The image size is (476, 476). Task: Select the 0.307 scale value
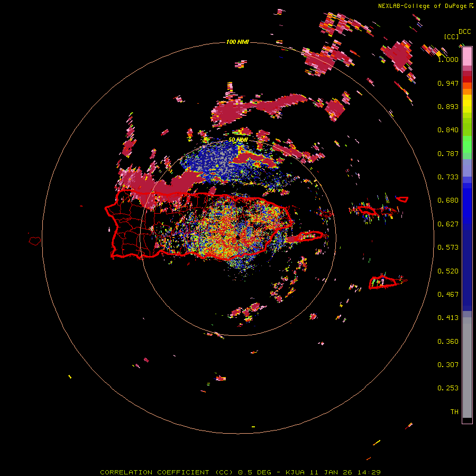pos(448,365)
